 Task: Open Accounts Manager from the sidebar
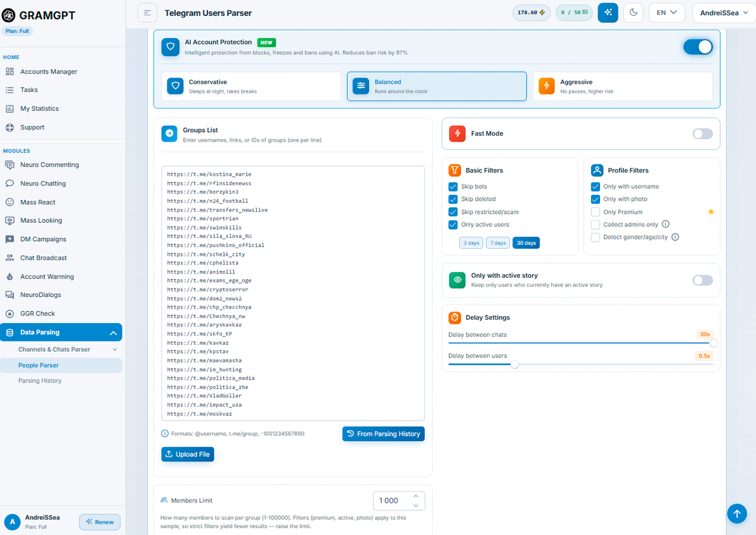(x=48, y=72)
